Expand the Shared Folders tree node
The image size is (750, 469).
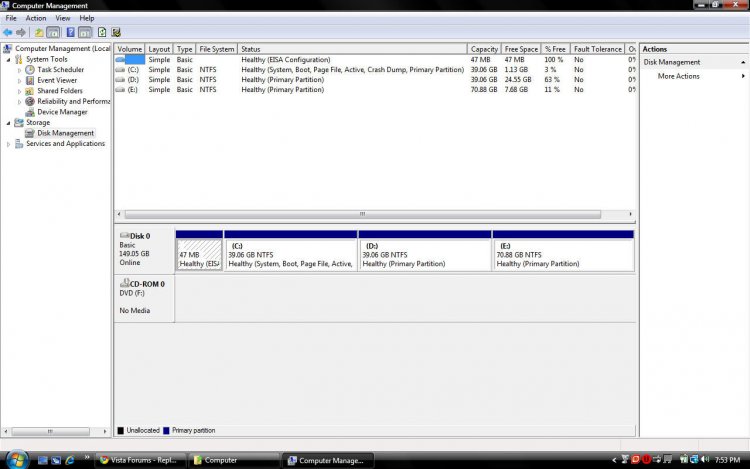(x=19, y=91)
